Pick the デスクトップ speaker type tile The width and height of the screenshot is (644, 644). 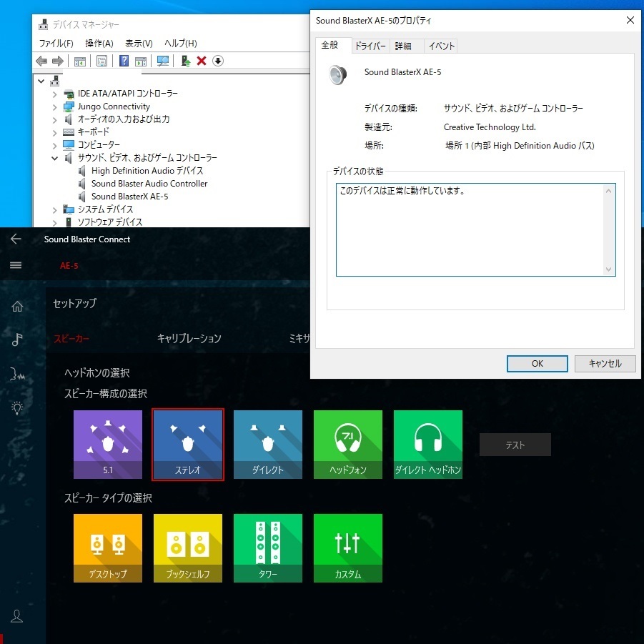pyautogui.click(x=108, y=548)
